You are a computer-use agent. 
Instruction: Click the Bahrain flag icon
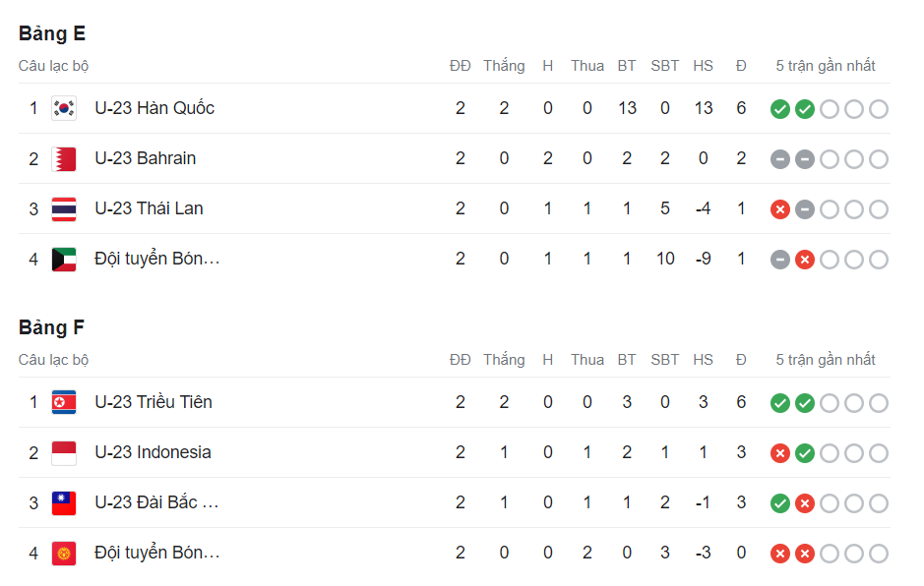64,158
